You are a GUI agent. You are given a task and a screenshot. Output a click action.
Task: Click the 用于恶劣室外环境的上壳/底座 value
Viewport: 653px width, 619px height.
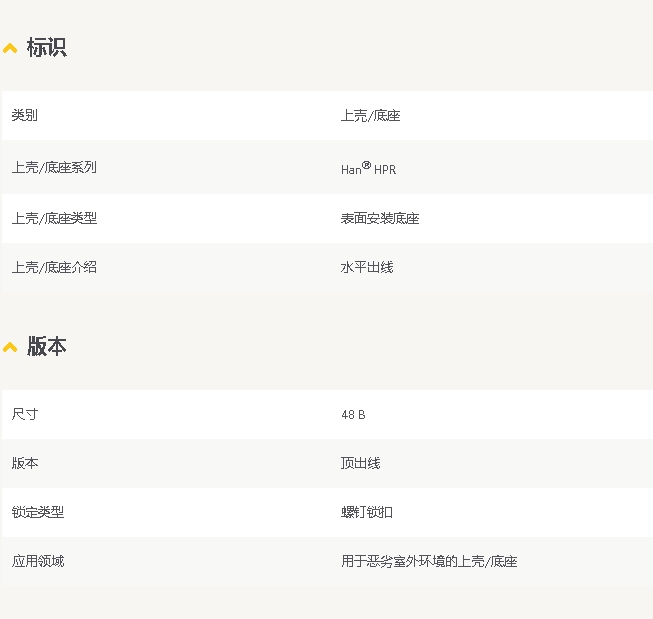(x=429, y=561)
